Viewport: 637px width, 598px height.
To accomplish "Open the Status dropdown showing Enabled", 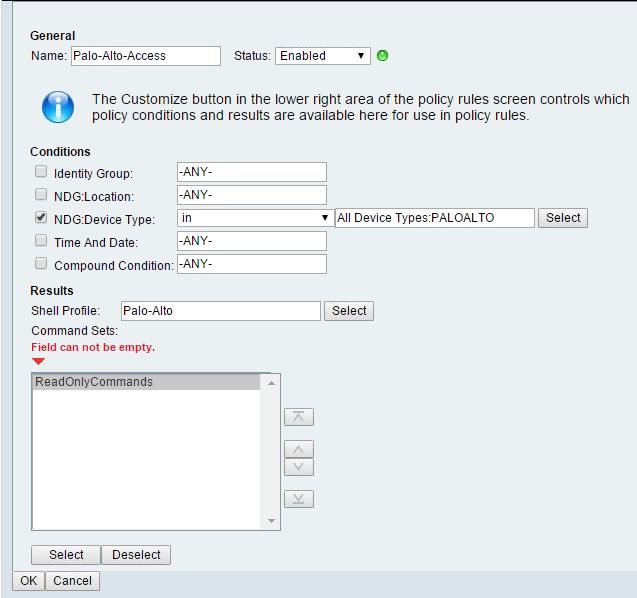I will coord(323,56).
